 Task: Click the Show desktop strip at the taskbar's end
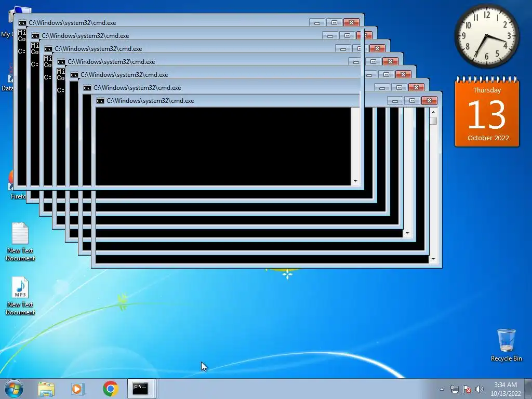pyautogui.click(x=528, y=389)
